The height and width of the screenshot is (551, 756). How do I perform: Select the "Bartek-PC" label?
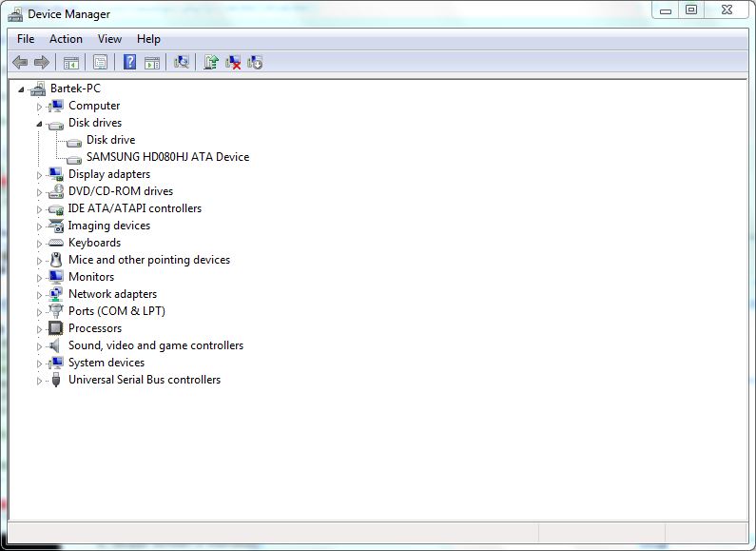point(75,89)
